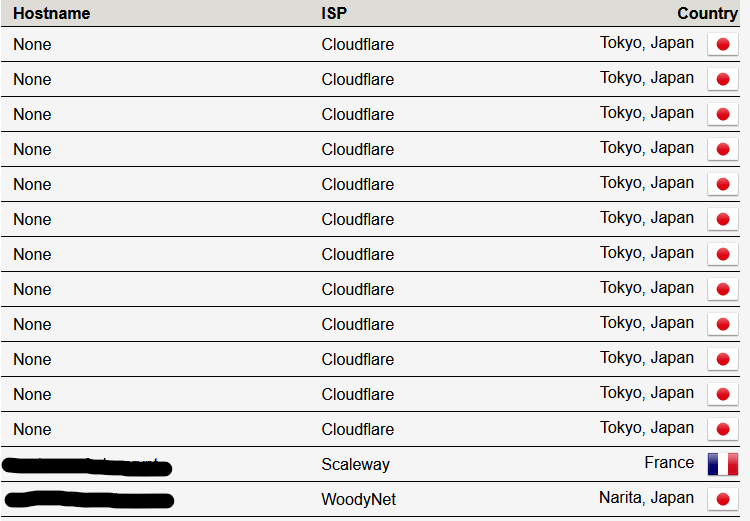Click the last Cloudflare row's None hostname

click(32, 430)
